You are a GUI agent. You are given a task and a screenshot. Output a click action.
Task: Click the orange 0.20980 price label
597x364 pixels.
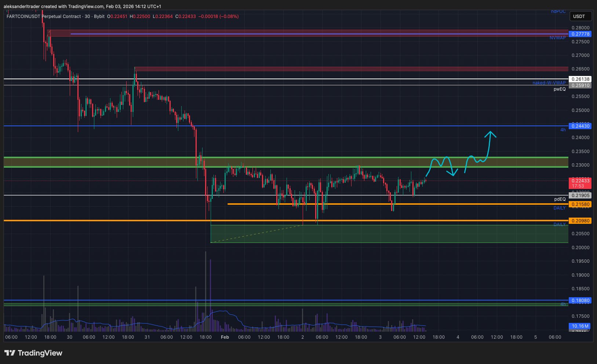(x=580, y=221)
